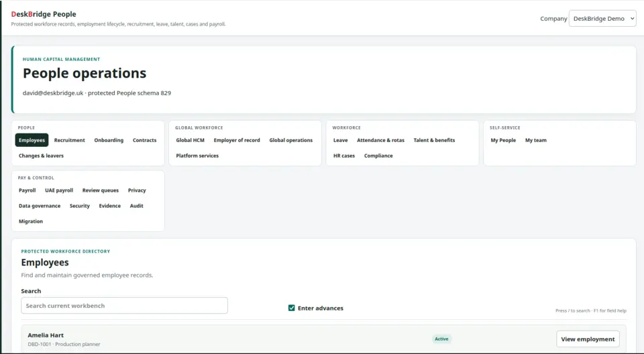This screenshot has width=644, height=354.
Task: Open My People self-service
Action: click(x=503, y=140)
